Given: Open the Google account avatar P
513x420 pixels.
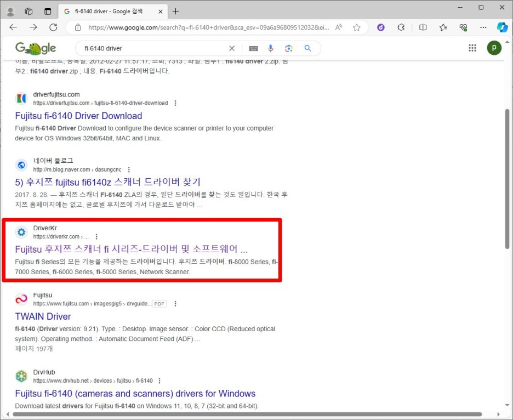Looking at the screenshot, I should coord(494,48).
